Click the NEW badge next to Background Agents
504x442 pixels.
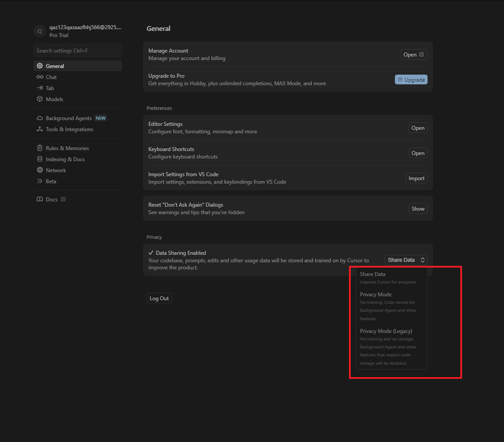click(101, 118)
